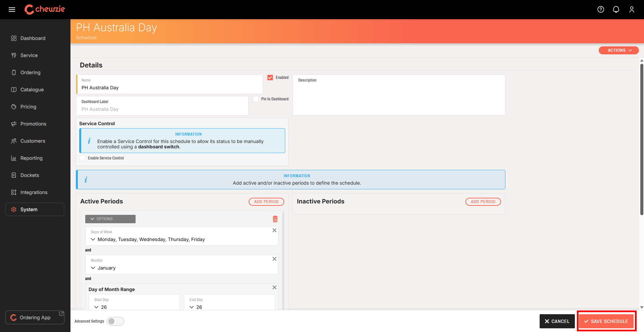Open the Dockets section
This screenshot has width=644, height=332.
35,175
